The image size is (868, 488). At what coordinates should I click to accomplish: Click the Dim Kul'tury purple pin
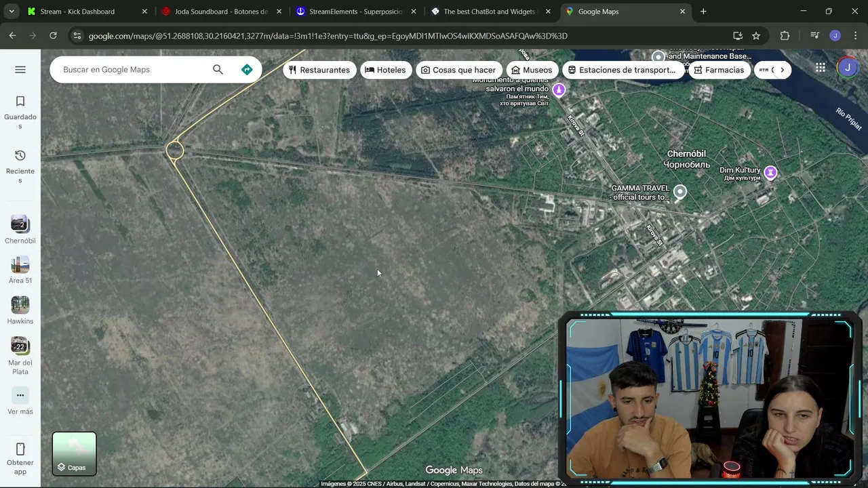point(770,173)
